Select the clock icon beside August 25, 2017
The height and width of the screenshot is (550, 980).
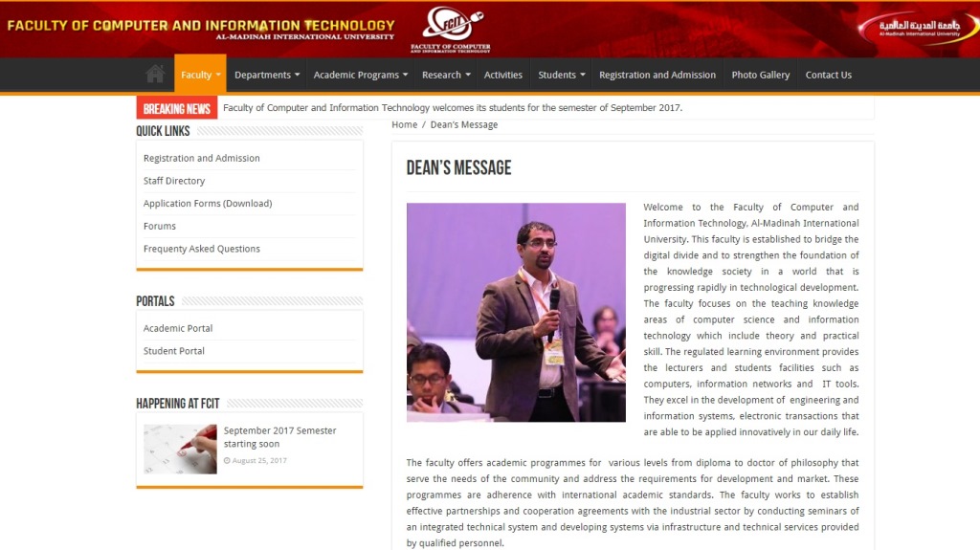[x=227, y=461]
